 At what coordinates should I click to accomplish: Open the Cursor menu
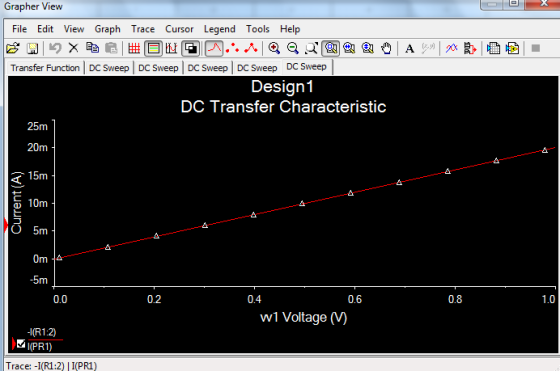click(179, 29)
